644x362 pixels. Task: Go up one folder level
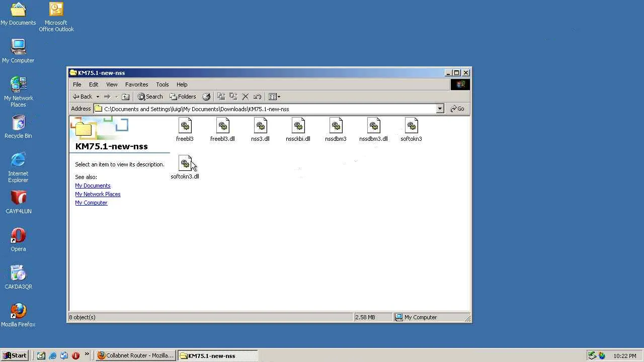coord(126,97)
